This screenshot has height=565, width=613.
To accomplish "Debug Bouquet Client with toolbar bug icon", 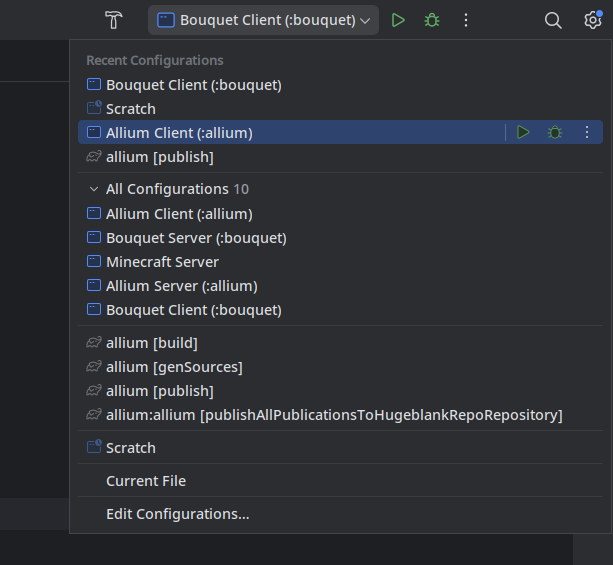I will (x=432, y=20).
